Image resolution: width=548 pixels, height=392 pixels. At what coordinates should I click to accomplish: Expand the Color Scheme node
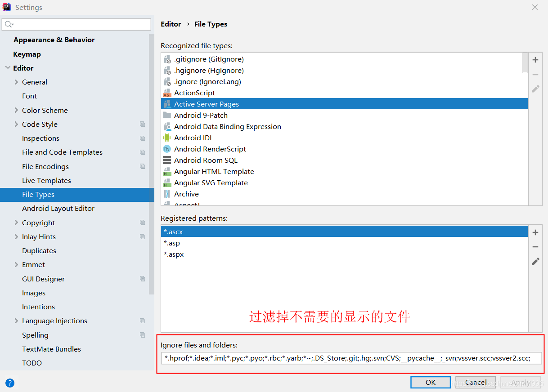pos(16,110)
